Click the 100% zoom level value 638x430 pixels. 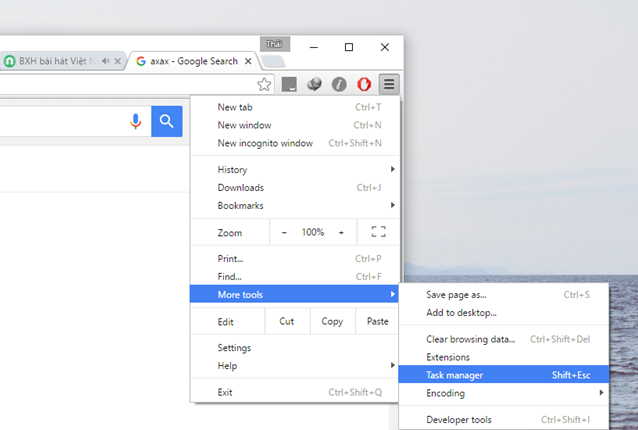(312, 232)
